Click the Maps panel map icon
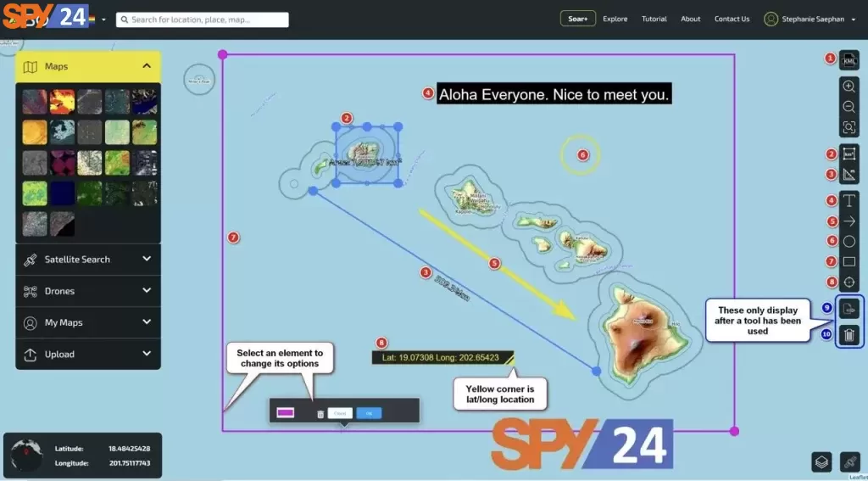Viewport: 868px width, 481px height. (x=31, y=66)
